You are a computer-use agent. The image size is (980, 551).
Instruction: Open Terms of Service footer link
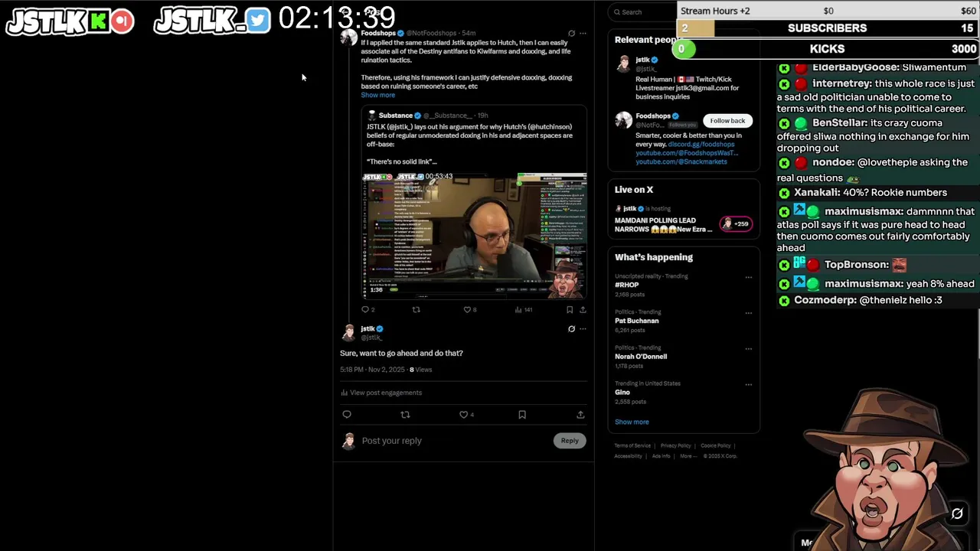(x=632, y=445)
